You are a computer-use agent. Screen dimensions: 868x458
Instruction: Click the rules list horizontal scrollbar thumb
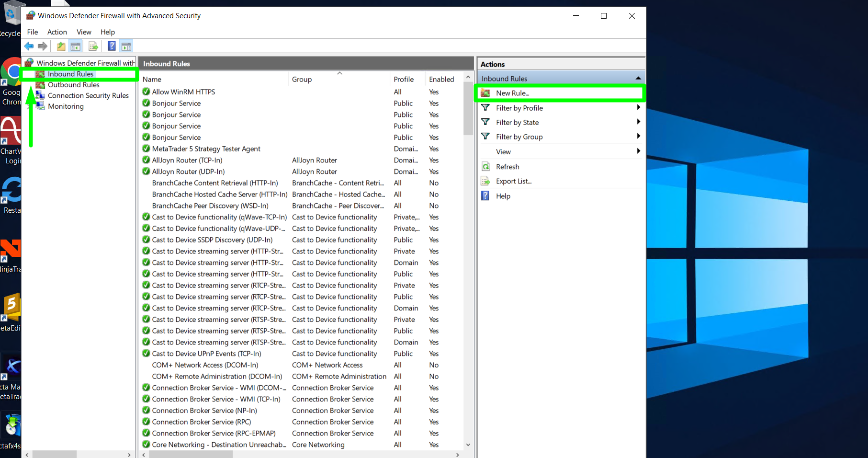[191, 454]
